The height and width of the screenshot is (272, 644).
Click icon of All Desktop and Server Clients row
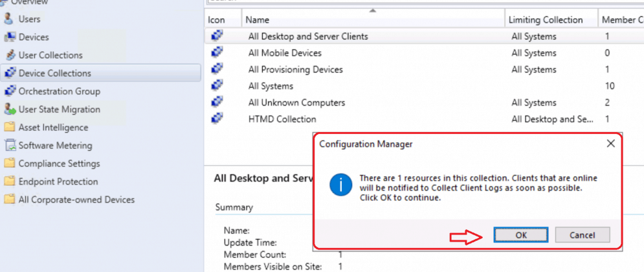(217, 36)
